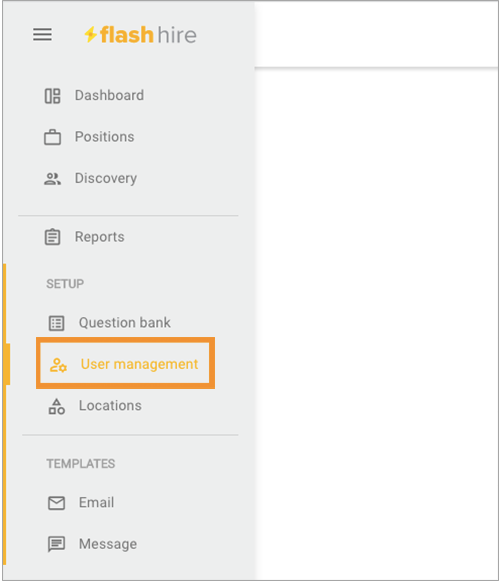Navigate to Locations
The height and width of the screenshot is (581, 500).
pos(110,406)
